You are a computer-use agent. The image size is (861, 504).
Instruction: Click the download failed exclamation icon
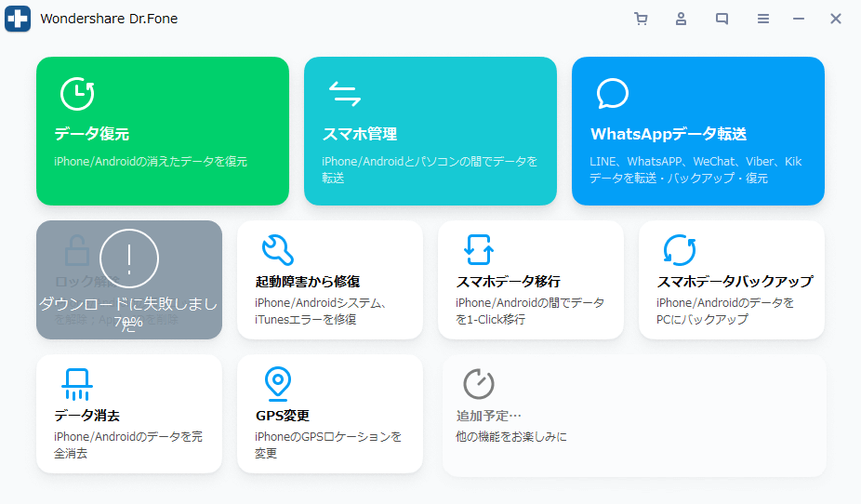[x=129, y=258]
